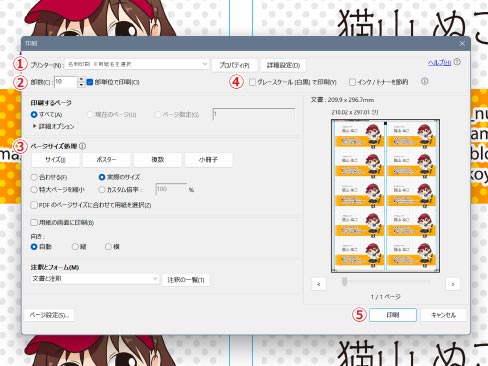The height and width of the screenshot is (366, 488).
Task: Click the info icon next to ヘルプ
Action: (x=457, y=62)
